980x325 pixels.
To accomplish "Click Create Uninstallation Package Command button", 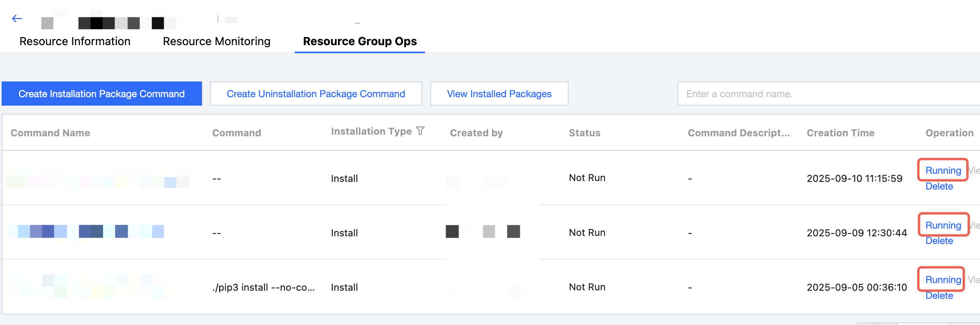I will tap(316, 94).
